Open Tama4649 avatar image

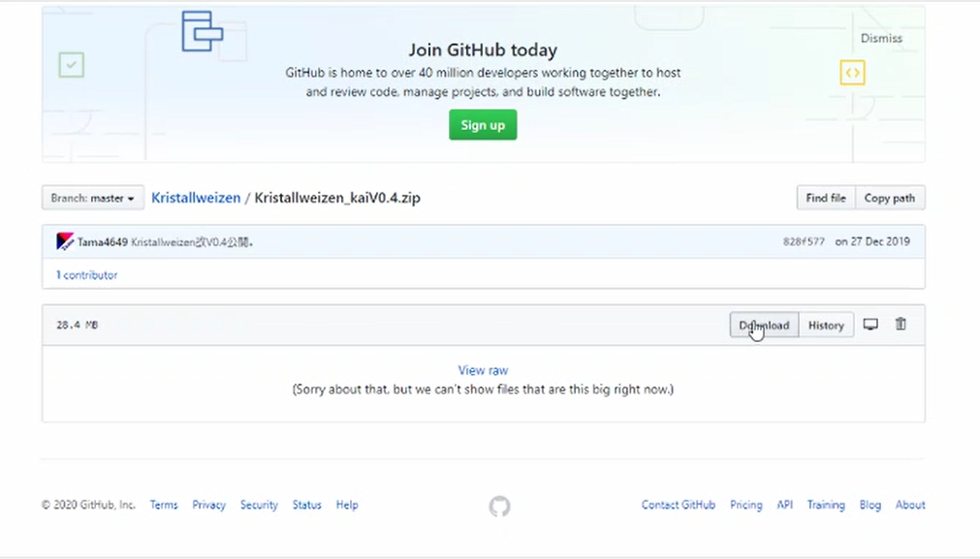click(x=65, y=241)
